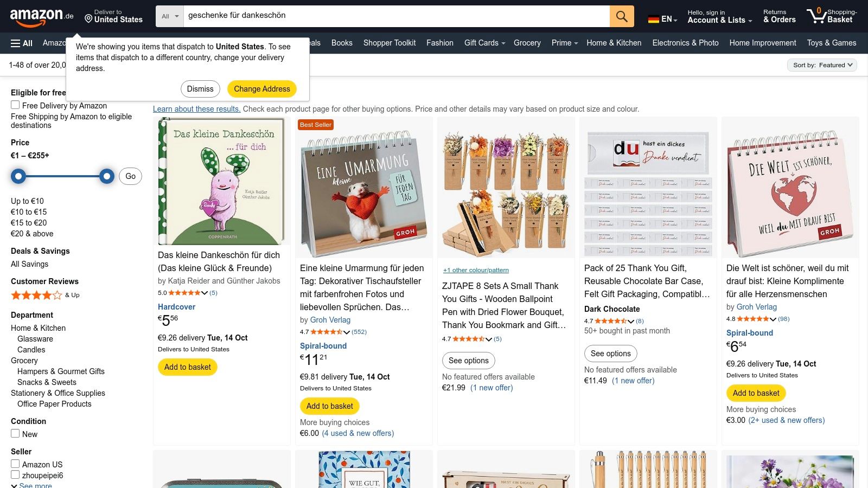Click the Deliver to location pin

click(88, 19)
